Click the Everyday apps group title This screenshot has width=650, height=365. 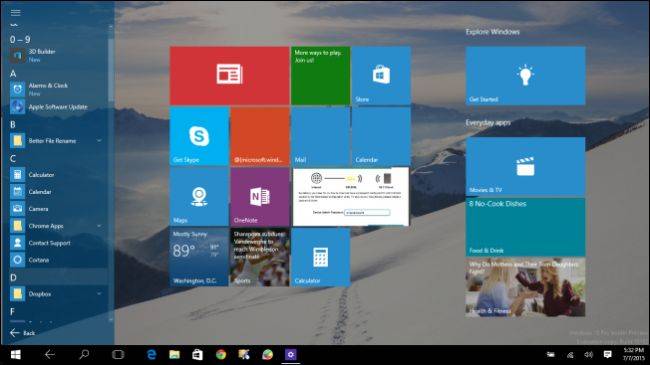[488, 122]
